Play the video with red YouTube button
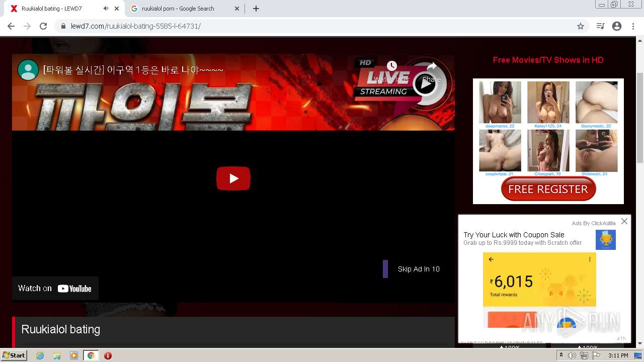 point(233,178)
